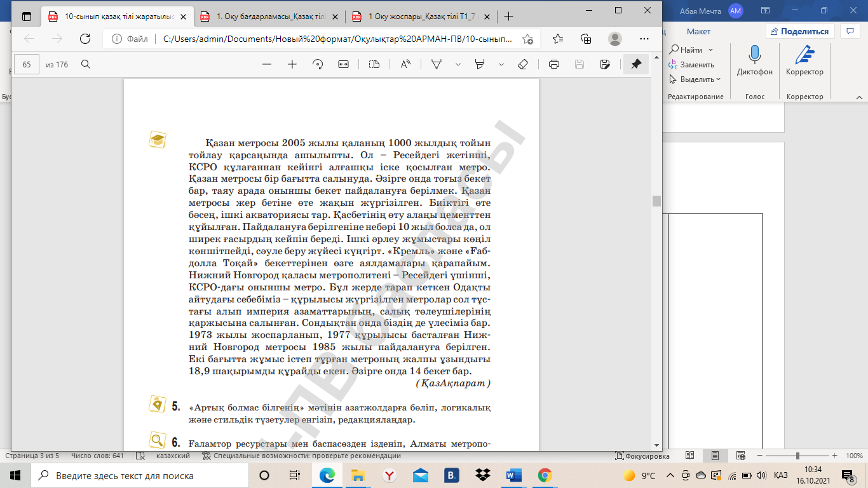868x488 pixels.
Task: Open Edge Collections
Action: (x=586, y=39)
